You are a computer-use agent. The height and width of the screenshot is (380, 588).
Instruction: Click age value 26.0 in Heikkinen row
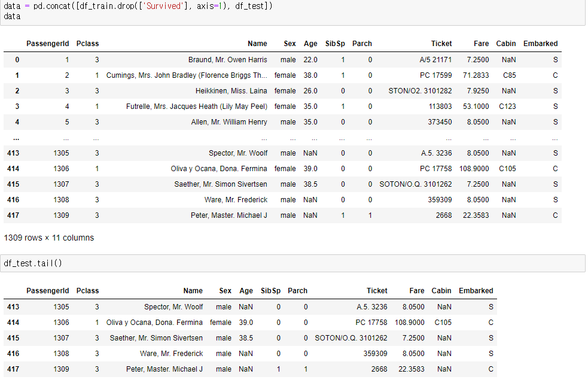point(310,91)
